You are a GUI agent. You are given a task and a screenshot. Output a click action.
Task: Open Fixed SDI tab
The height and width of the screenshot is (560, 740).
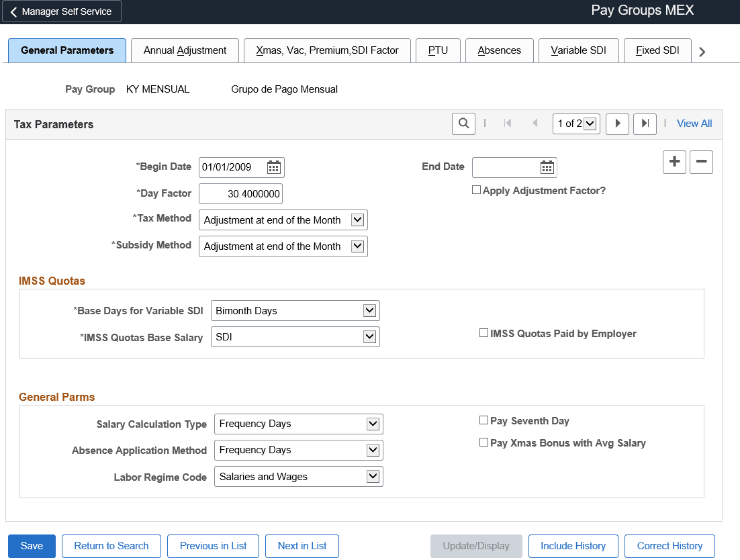point(657,50)
